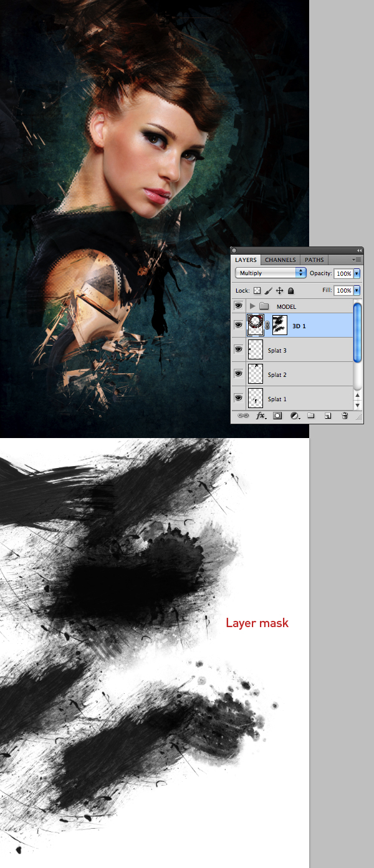Click the MODEL group name
This screenshot has width=374, height=868.
(x=286, y=307)
